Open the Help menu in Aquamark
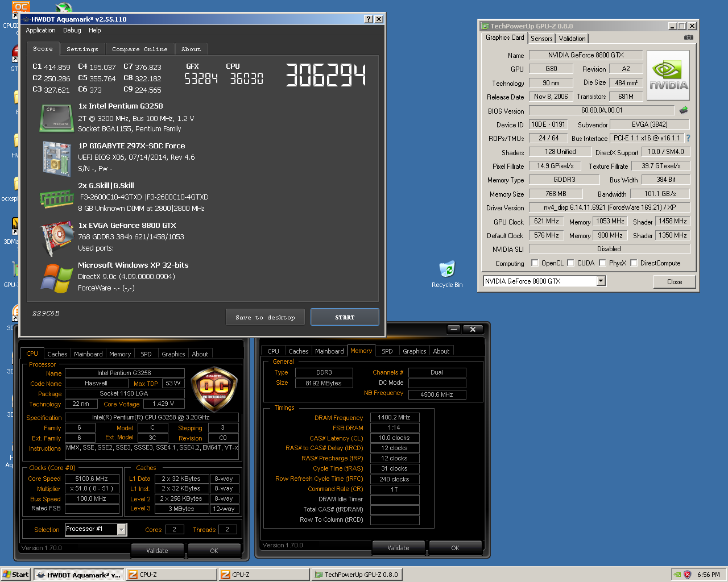 tap(95, 30)
